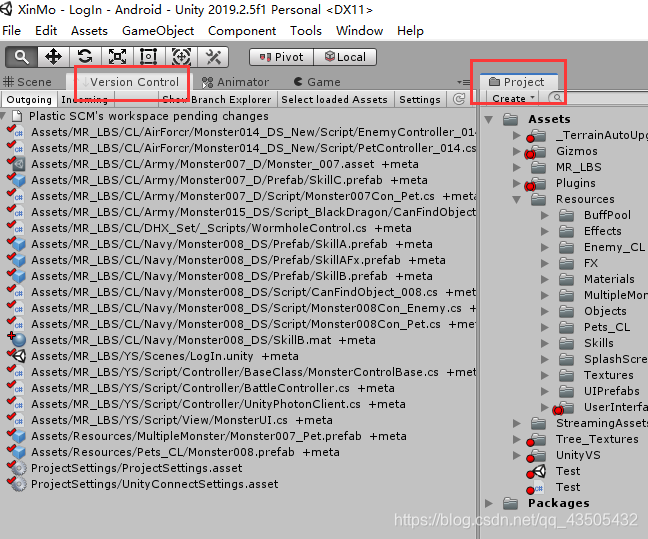Viewport: 648px width, 539px height.
Task: Open the Window menu
Action: click(x=359, y=31)
